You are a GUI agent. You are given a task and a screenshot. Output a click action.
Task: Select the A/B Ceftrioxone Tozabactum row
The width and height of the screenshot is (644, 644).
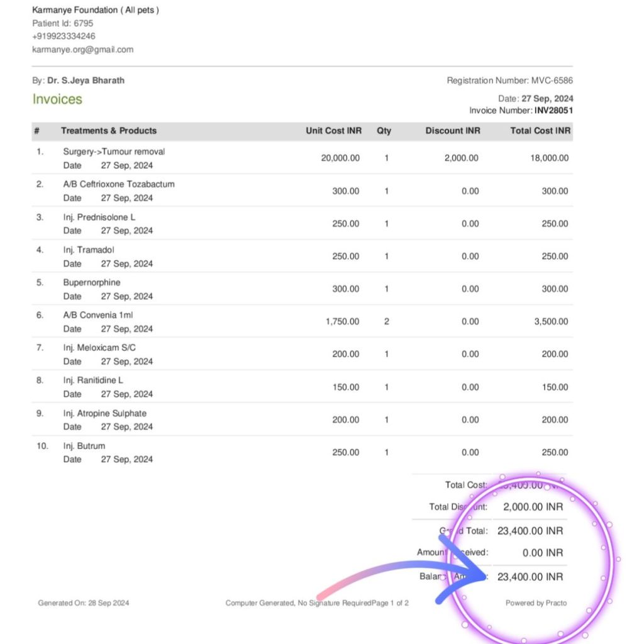119,184
